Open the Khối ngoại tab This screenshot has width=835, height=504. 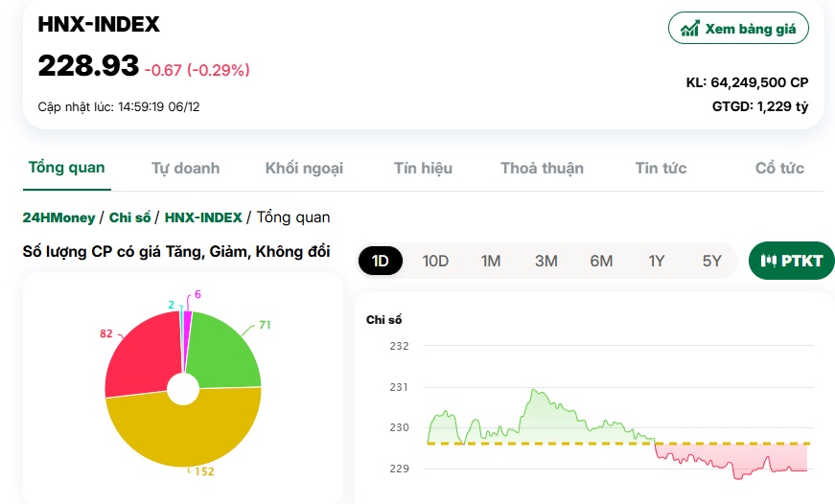[x=304, y=169]
